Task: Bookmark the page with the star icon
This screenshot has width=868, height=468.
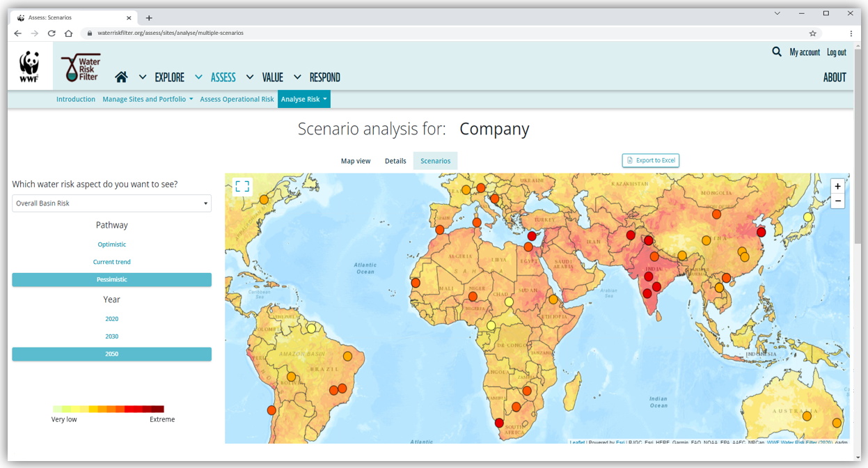Action: point(812,33)
